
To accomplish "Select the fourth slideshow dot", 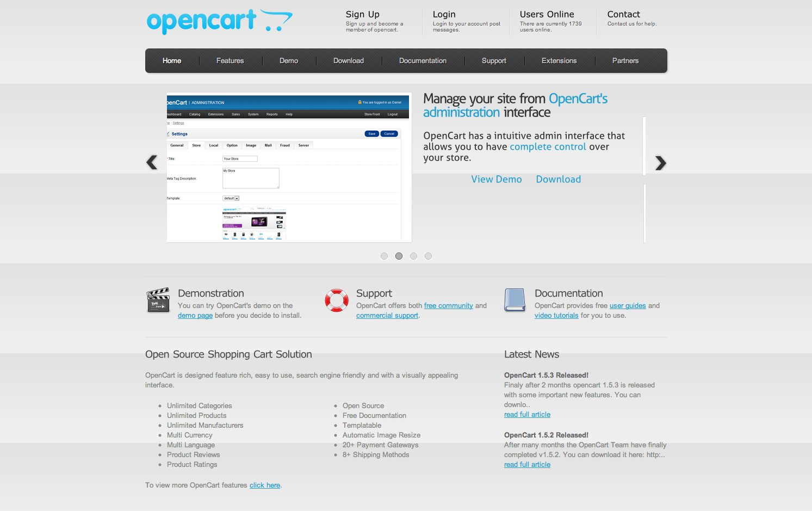I will pyautogui.click(x=428, y=256).
